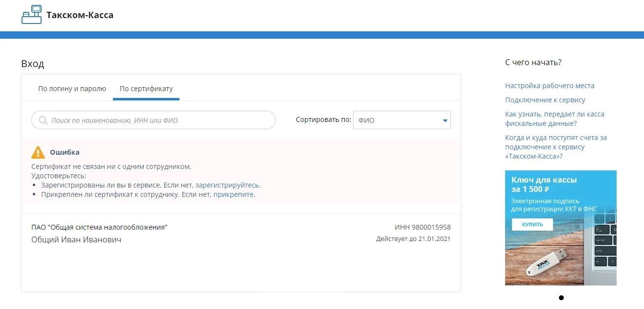Click the magnifier icon in search field

pyautogui.click(x=43, y=120)
